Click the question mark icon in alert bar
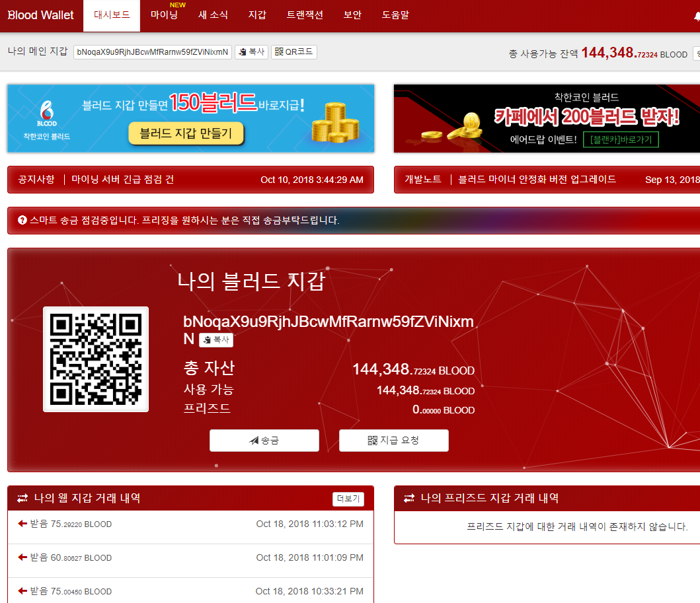700x603 pixels. pos(22,220)
